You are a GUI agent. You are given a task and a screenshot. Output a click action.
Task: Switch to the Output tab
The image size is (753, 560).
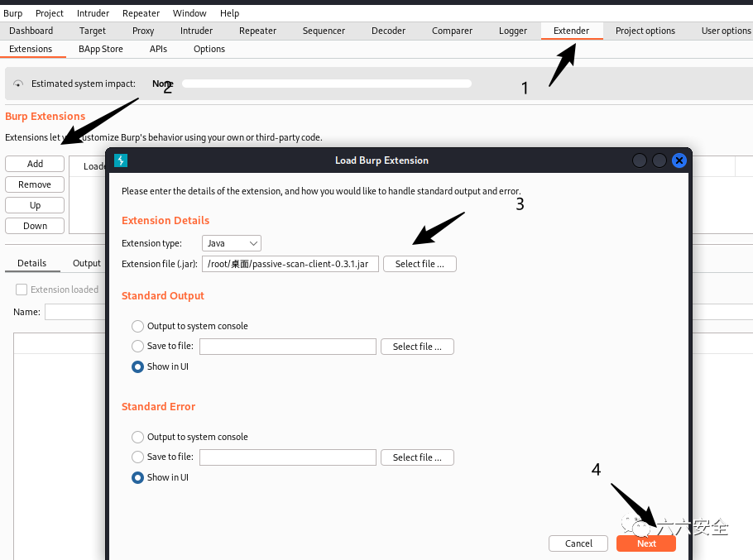(x=87, y=263)
